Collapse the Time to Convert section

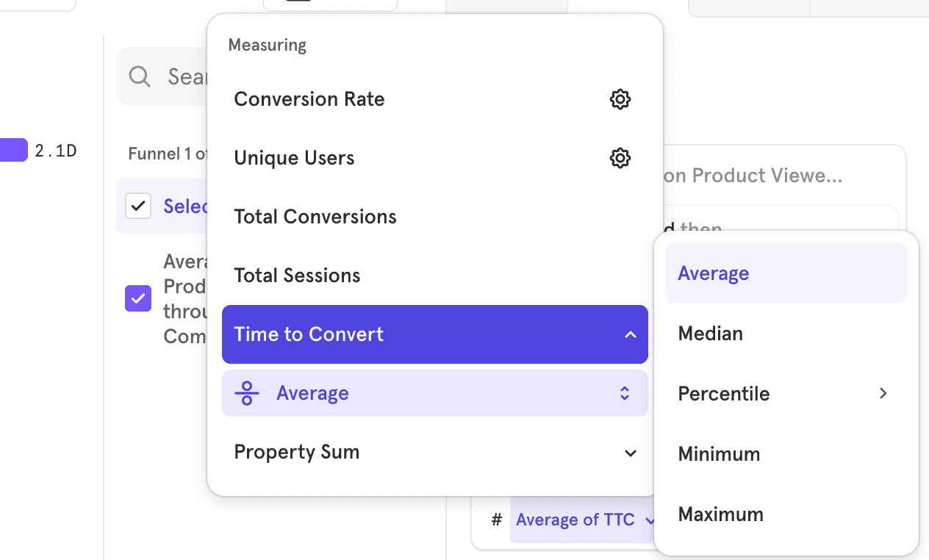[x=630, y=334]
